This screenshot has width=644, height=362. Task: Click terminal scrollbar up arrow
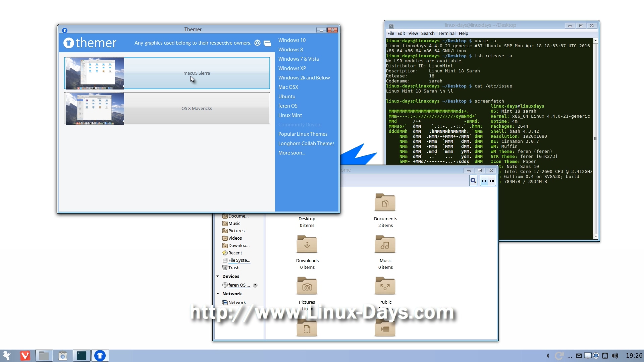click(596, 41)
